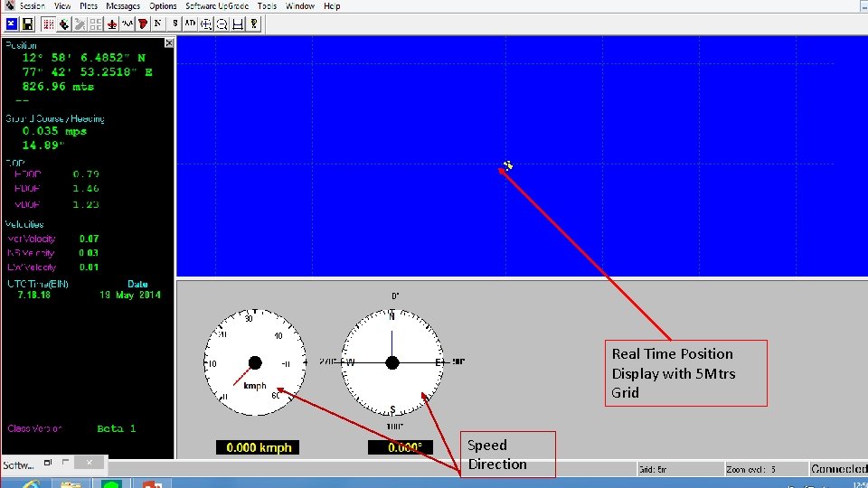This screenshot has width=868, height=488.
Task: Click the S toolbar button
Action: coord(175,23)
